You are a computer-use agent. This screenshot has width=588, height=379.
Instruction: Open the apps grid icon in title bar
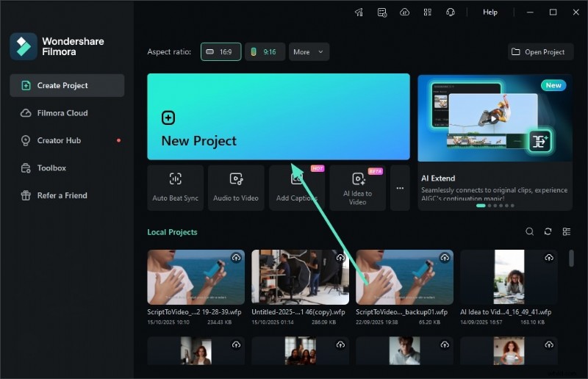pyautogui.click(x=428, y=12)
